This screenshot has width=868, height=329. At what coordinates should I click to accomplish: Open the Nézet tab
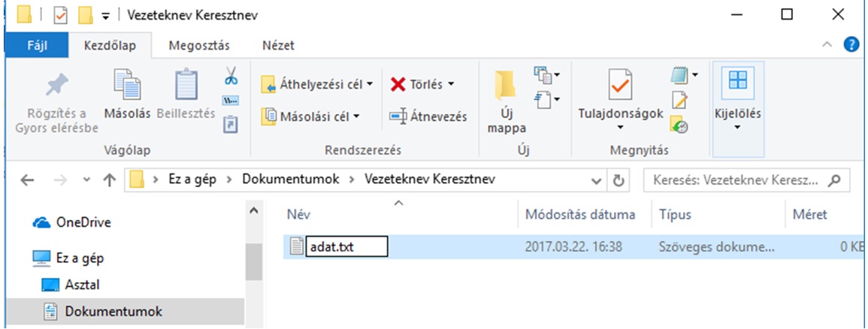coord(279,45)
